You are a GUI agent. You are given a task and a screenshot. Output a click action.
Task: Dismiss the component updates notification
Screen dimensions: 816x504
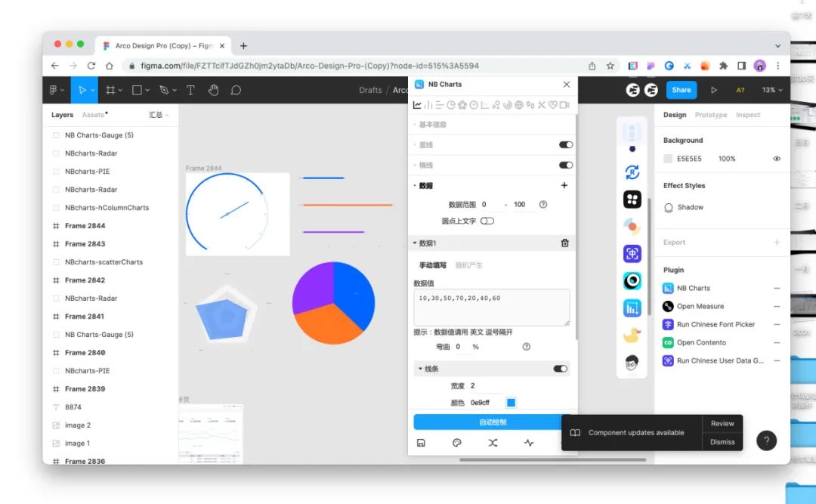click(x=722, y=442)
